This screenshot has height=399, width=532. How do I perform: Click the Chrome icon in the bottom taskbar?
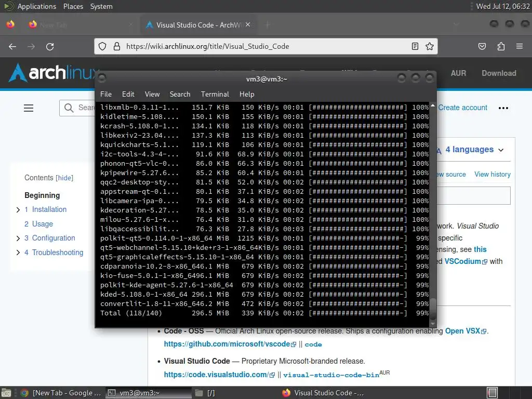[x=24, y=393]
